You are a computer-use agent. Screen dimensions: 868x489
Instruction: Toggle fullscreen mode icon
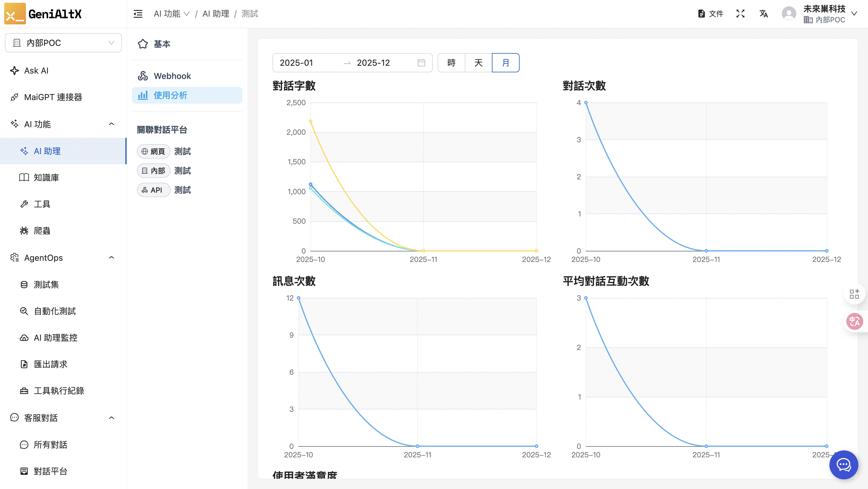[x=740, y=14]
